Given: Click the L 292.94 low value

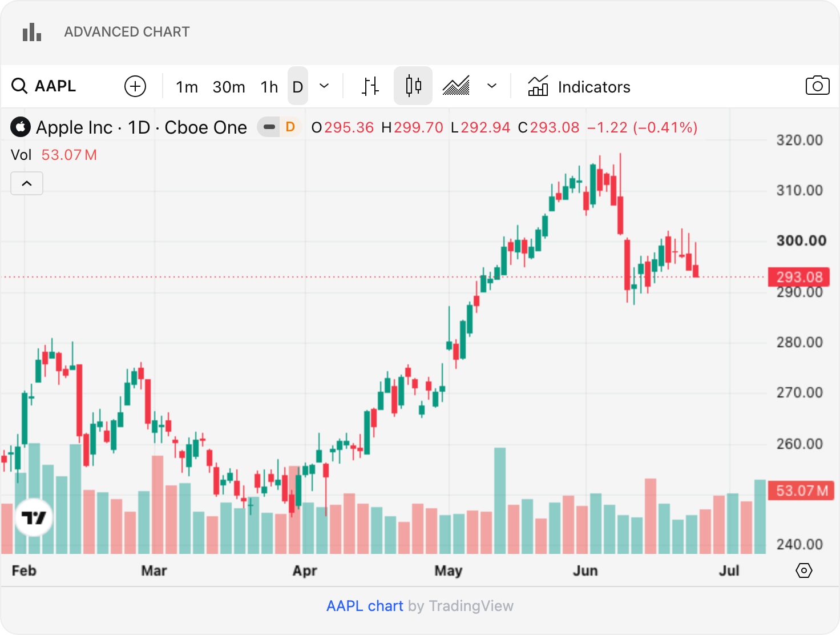Looking at the screenshot, I should coord(480,127).
